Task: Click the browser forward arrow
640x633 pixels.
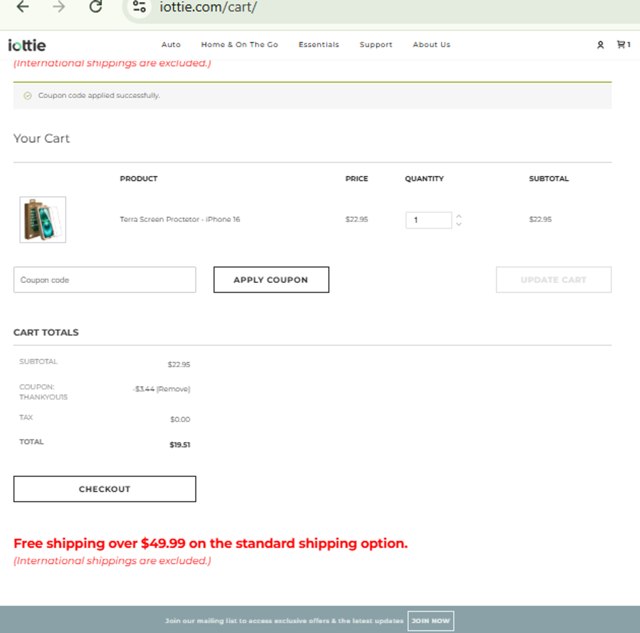Action: click(x=59, y=7)
